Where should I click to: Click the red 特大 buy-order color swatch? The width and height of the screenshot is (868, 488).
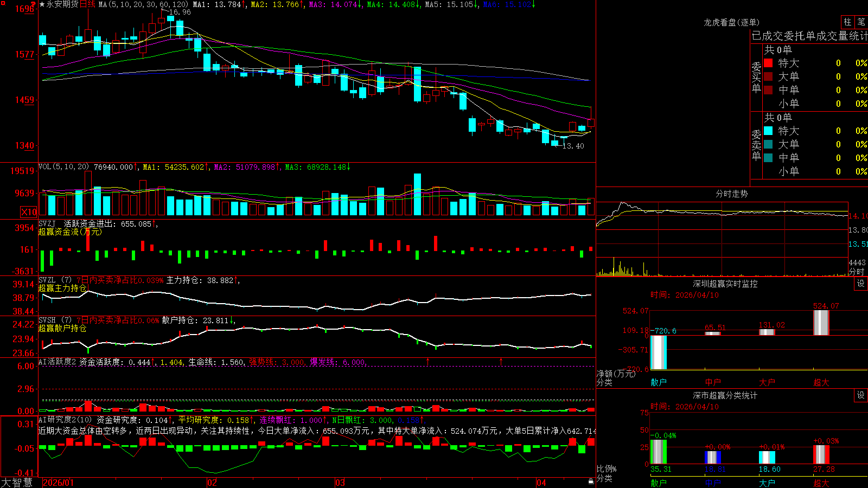pyautogui.click(x=768, y=63)
